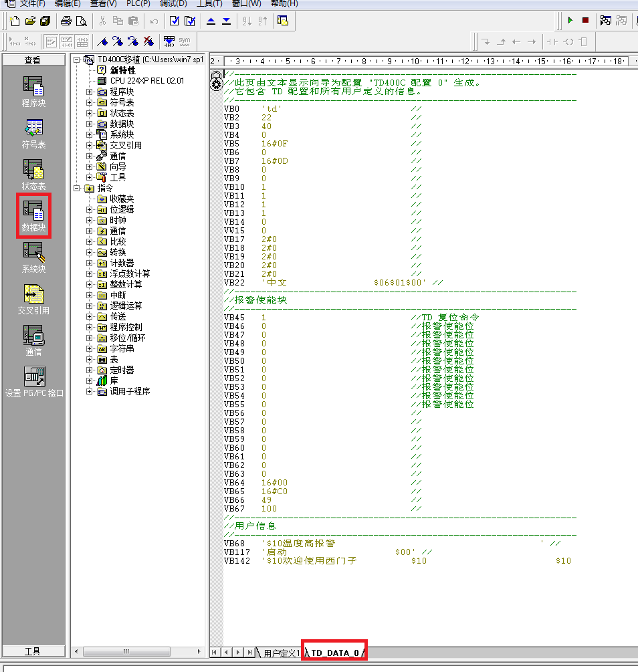Open the PLC(P) menu
The height and width of the screenshot is (672, 638).
[138, 3]
